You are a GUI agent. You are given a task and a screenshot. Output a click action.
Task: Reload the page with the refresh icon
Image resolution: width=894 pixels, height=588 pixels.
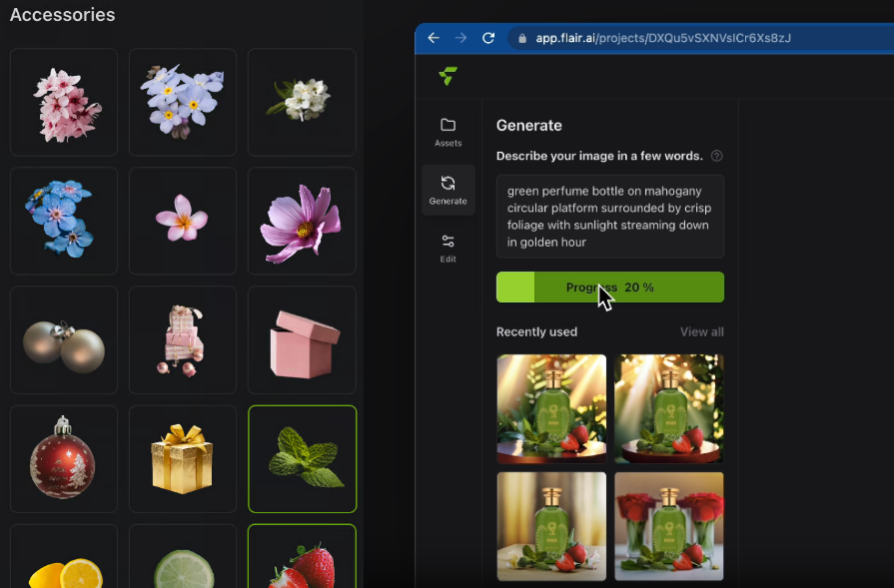pyautogui.click(x=488, y=38)
